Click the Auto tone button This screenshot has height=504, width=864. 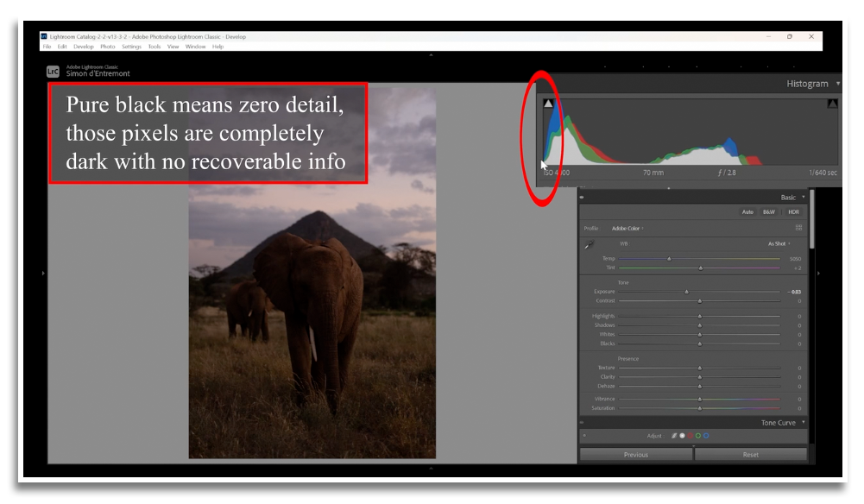(x=747, y=212)
